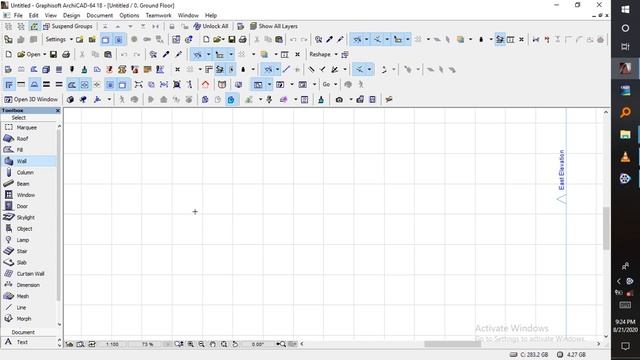
Task: Click the pan hand icon in bottom bar
Action: click(x=213, y=344)
